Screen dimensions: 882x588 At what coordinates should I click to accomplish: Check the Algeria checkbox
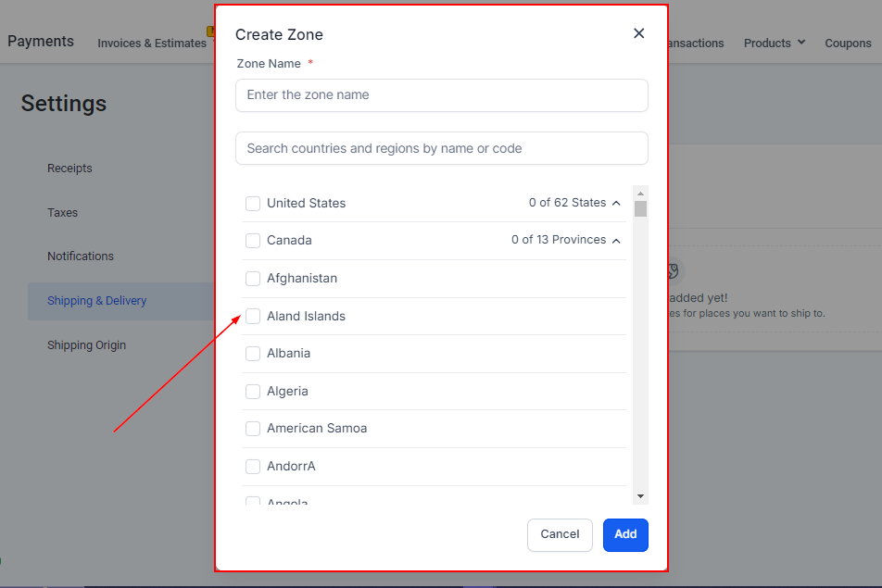pyautogui.click(x=253, y=392)
